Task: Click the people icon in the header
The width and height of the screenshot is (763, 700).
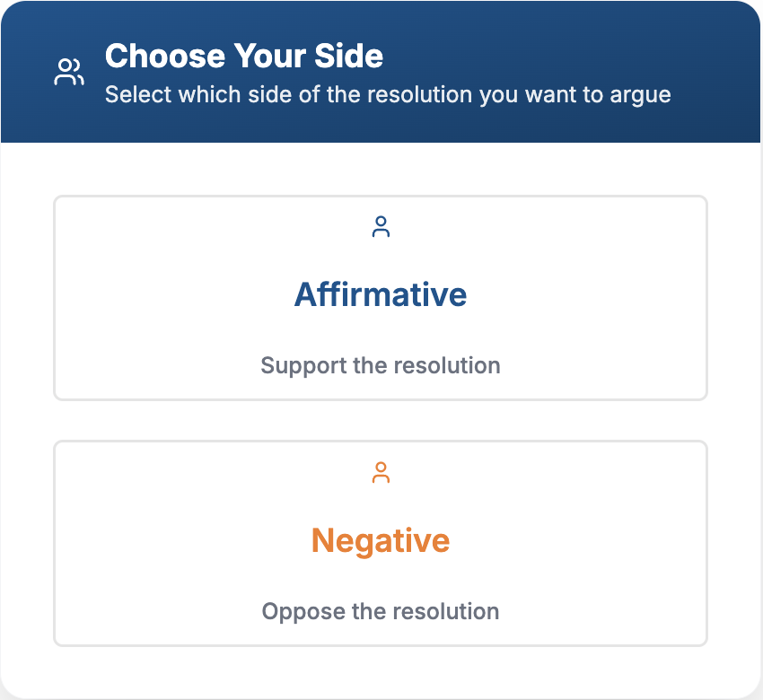Action: click(x=69, y=73)
